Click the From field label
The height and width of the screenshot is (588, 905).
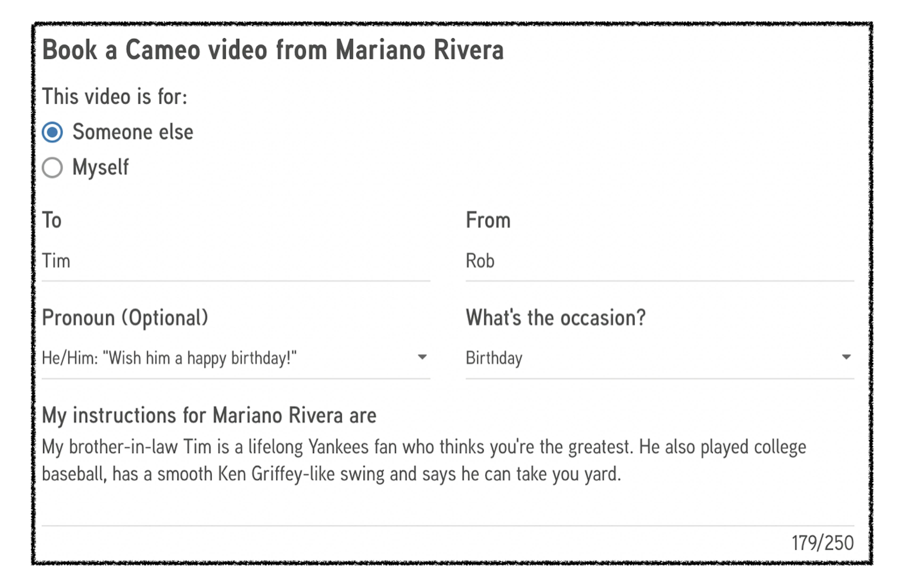click(488, 220)
